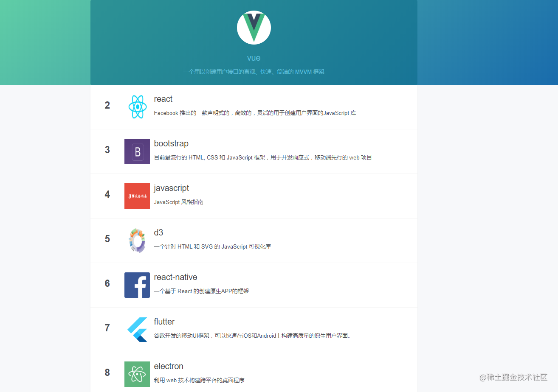Open the bootstrap project title

point(171,143)
